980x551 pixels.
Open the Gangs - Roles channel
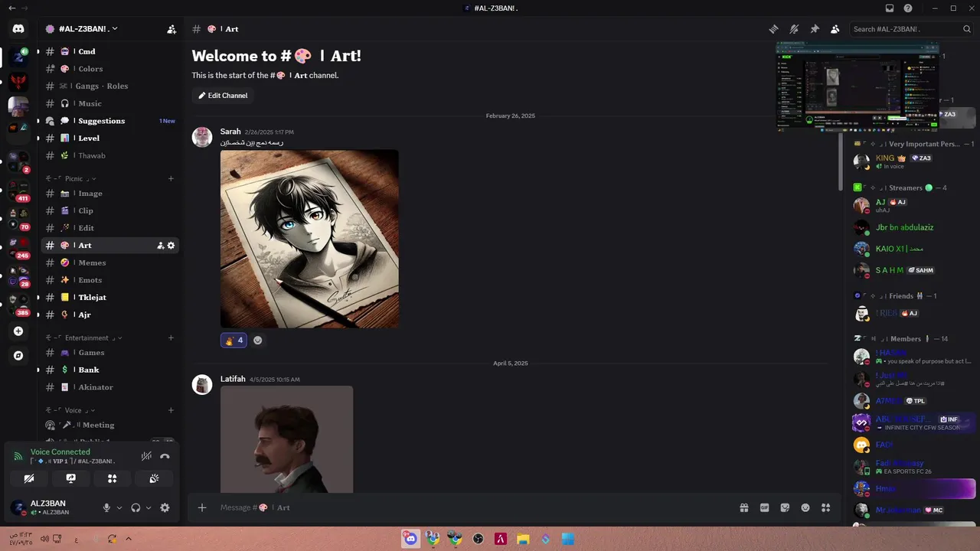(x=109, y=86)
